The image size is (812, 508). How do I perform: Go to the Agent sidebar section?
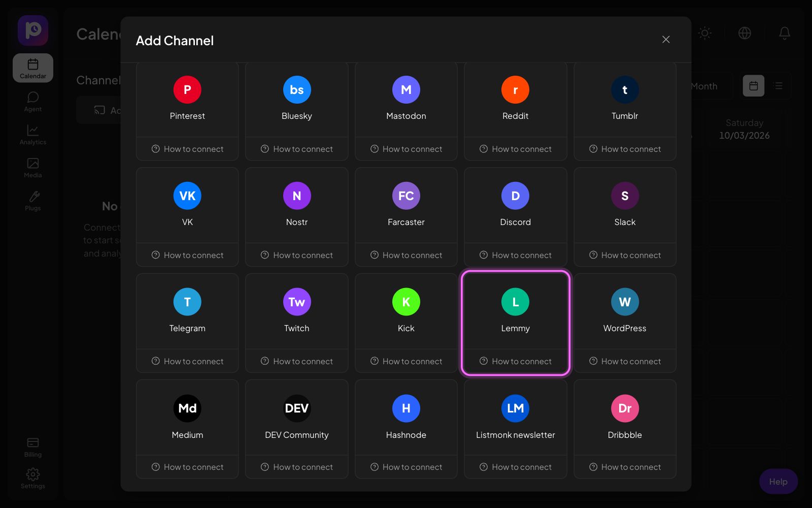click(33, 102)
